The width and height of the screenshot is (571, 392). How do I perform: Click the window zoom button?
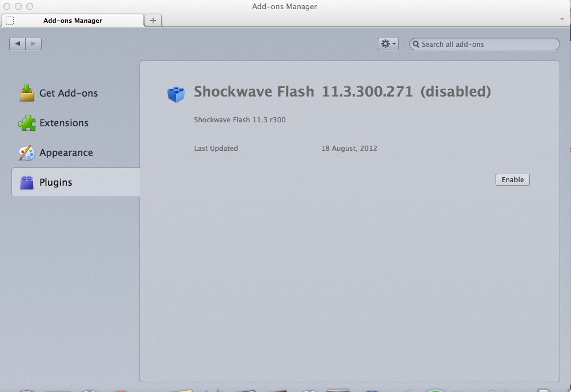pos(30,6)
